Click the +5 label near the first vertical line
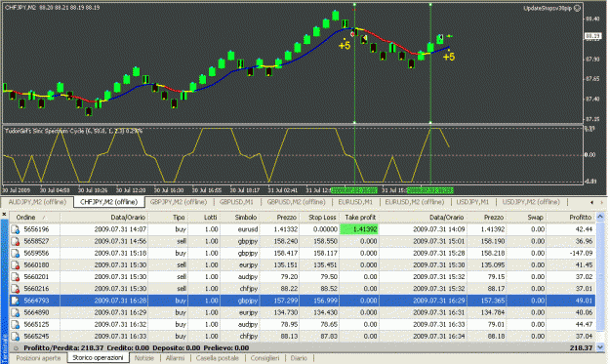610x364 pixels. tap(345, 45)
